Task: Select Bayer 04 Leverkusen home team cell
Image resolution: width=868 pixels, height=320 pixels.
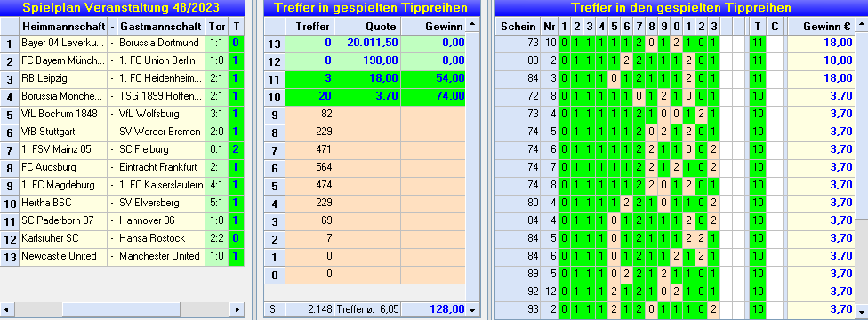Action: [64, 43]
